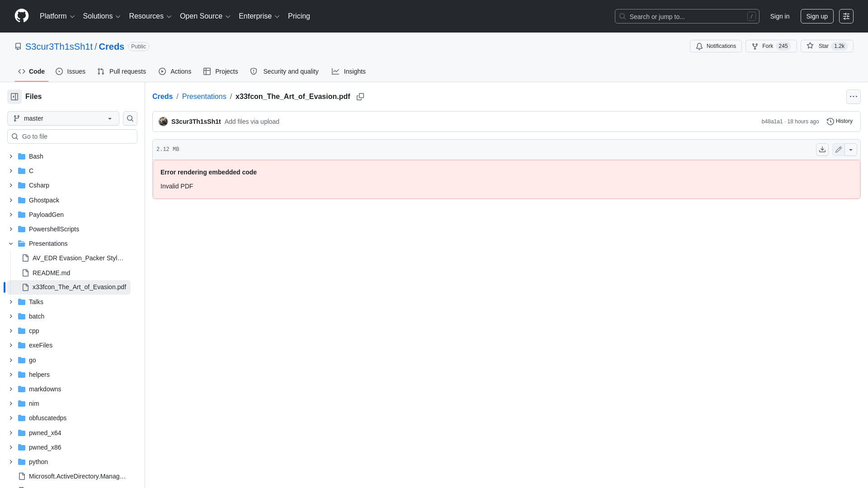868x488 pixels.
Task: Collapse the Presentations folder chevron
Action: 11,244
